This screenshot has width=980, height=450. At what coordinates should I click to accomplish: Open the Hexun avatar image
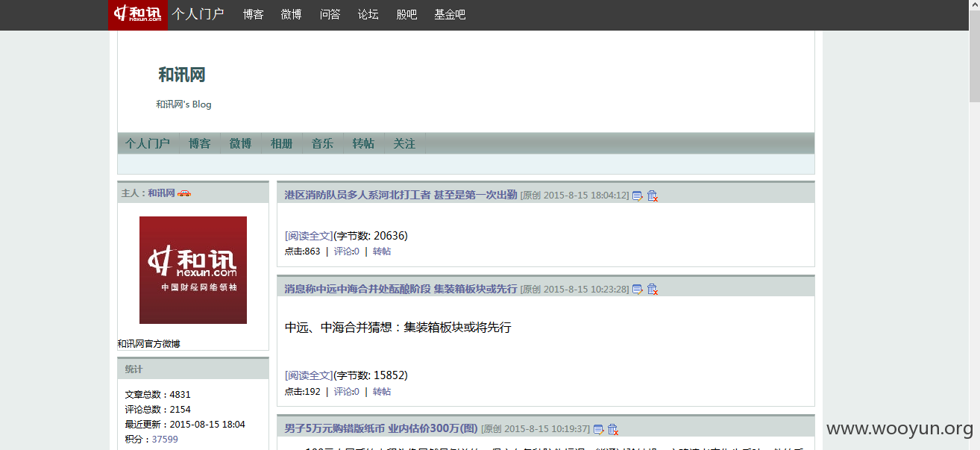[x=193, y=270]
